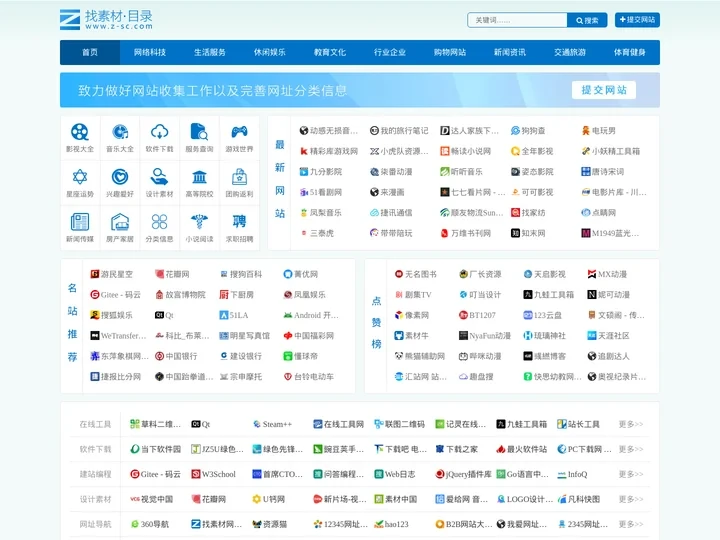
Task: Open the 教育文化 menu item
Action: (330, 52)
